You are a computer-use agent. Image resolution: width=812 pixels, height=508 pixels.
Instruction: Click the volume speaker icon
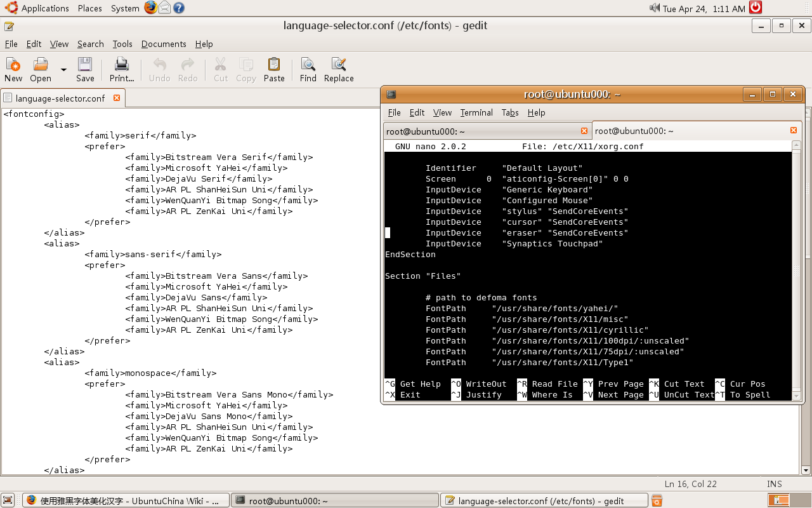tap(655, 8)
